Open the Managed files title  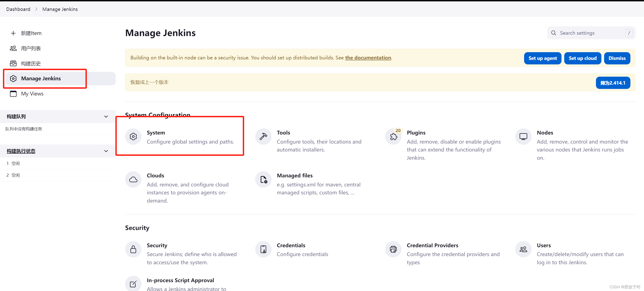click(x=295, y=175)
